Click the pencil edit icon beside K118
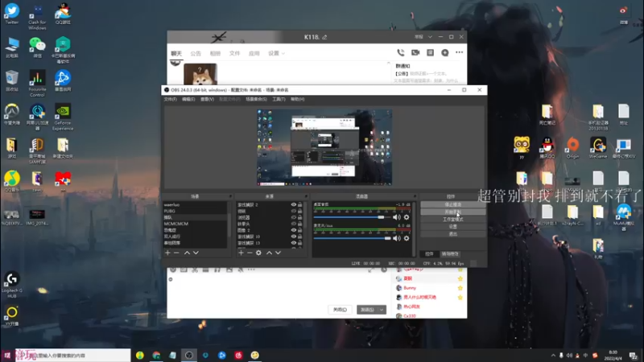Viewport: 644px width, 362px height. (x=324, y=37)
